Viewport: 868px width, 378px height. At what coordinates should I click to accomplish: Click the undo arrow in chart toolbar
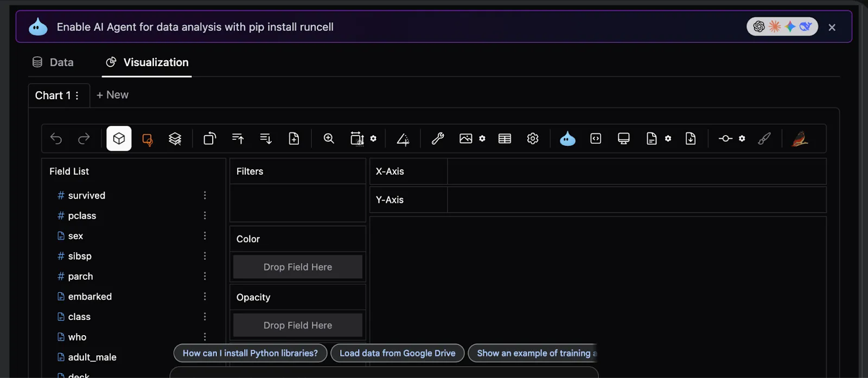[x=56, y=139]
